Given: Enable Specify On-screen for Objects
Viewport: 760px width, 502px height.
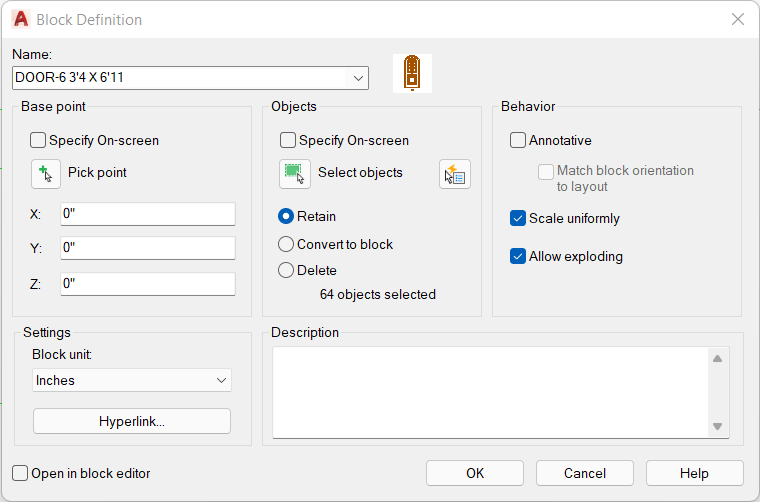Looking at the screenshot, I should tap(287, 141).
